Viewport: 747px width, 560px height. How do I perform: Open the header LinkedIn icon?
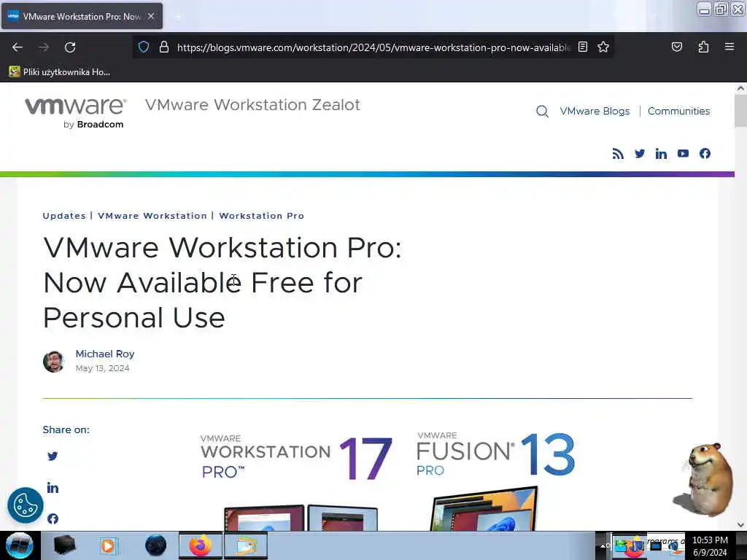point(661,153)
